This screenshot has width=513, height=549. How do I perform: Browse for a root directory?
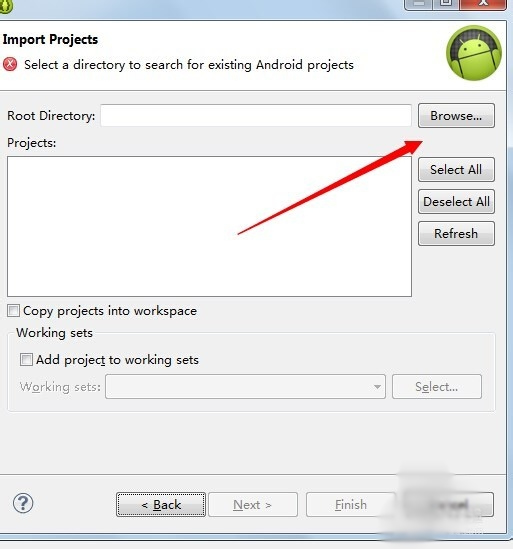coord(456,116)
